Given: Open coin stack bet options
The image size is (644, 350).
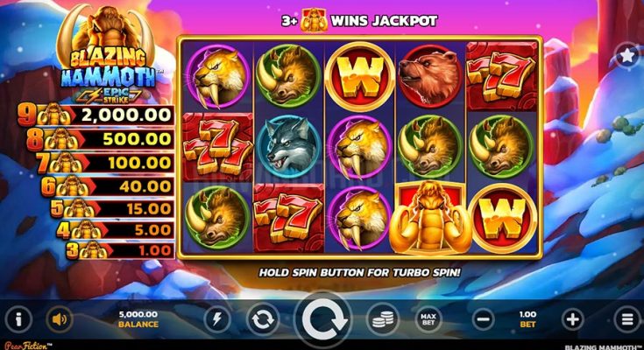Looking at the screenshot, I should click(383, 318).
